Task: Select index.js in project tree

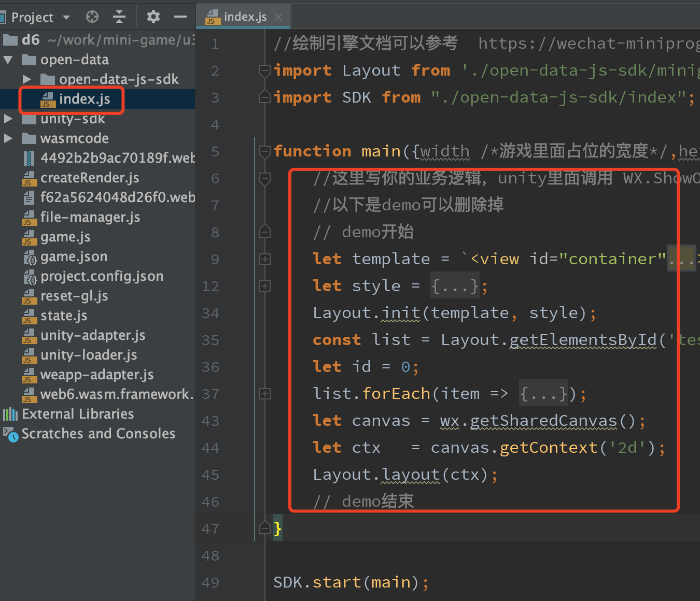Action: [x=84, y=99]
